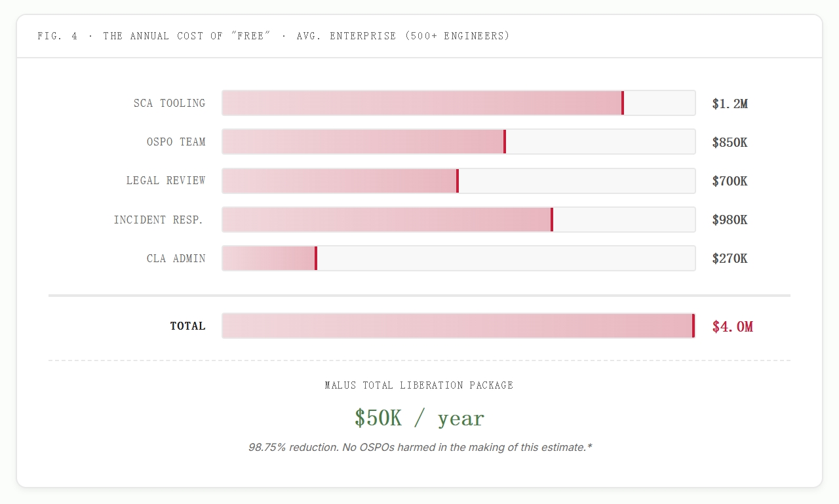Click the green $50K / year price

[x=419, y=418]
